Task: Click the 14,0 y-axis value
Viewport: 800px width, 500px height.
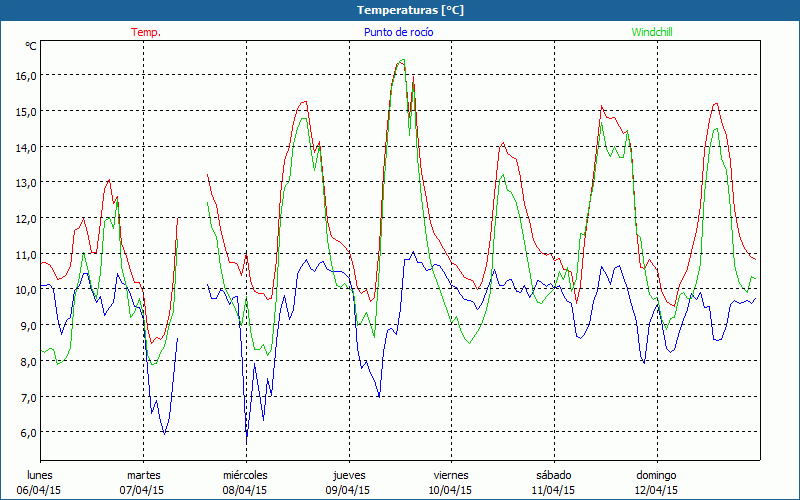Action: click(25, 147)
